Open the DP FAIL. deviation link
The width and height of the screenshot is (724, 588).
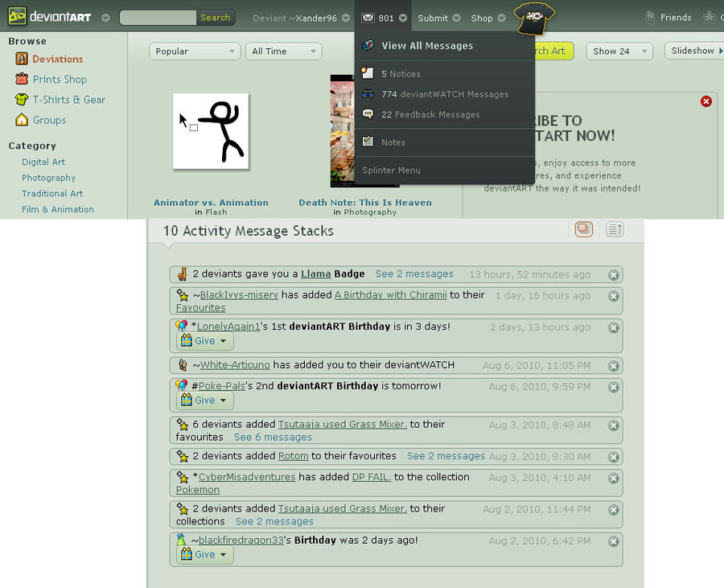pyautogui.click(x=372, y=477)
